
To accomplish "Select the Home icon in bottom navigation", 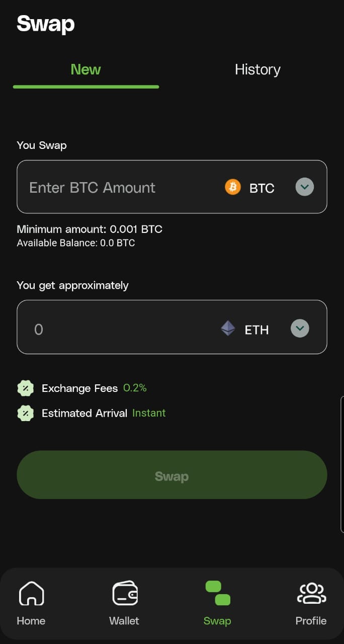I will [x=31, y=593].
